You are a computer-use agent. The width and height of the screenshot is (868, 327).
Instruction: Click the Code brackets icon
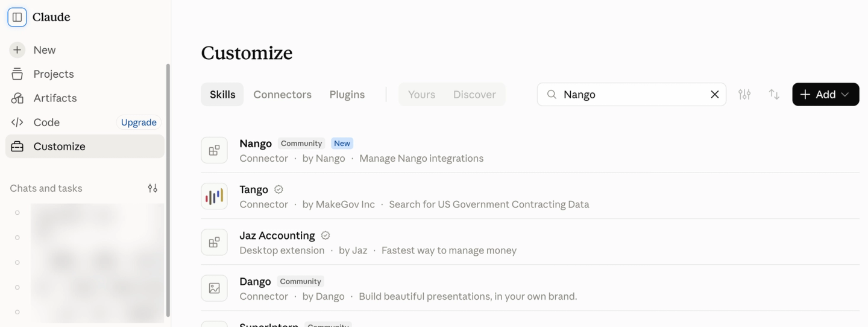[x=17, y=122]
